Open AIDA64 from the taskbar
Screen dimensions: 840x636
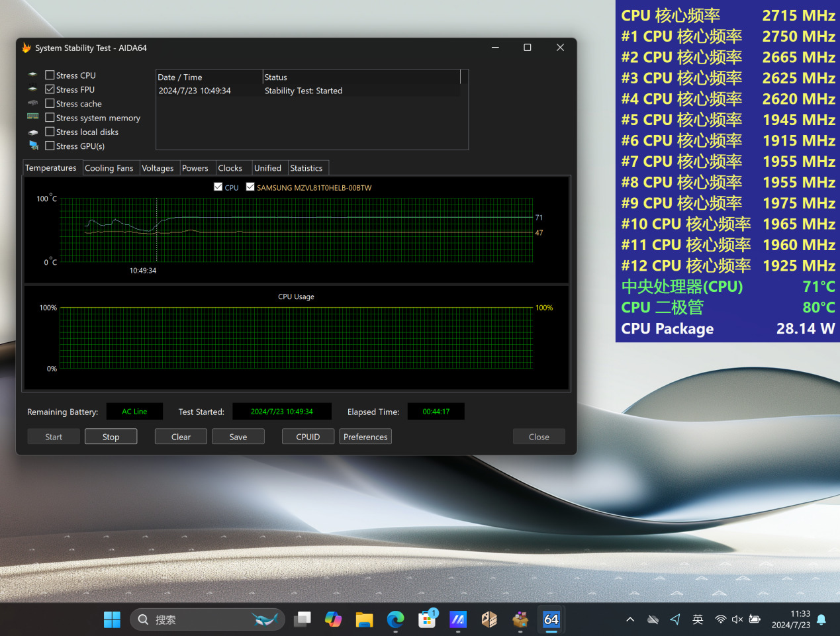551,619
